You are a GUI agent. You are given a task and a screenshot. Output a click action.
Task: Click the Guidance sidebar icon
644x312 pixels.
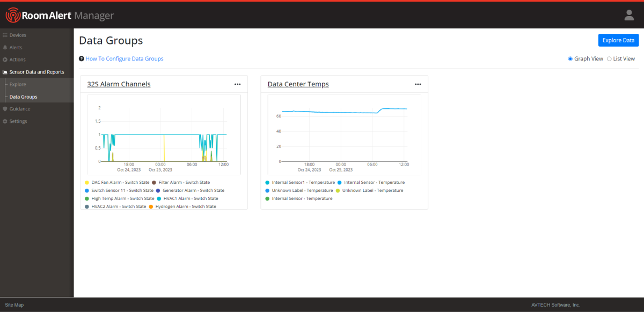click(5, 109)
